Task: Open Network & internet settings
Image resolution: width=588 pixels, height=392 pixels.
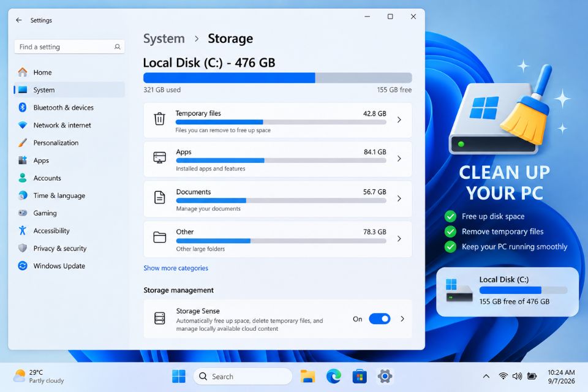Action: pyautogui.click(x=69, y=126)
